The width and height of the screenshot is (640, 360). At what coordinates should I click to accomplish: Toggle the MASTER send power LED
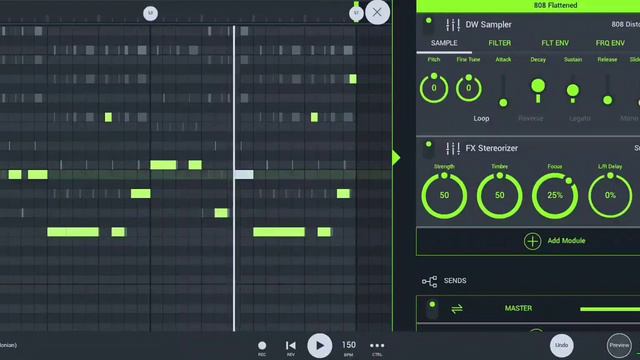[x=432, y=304]
